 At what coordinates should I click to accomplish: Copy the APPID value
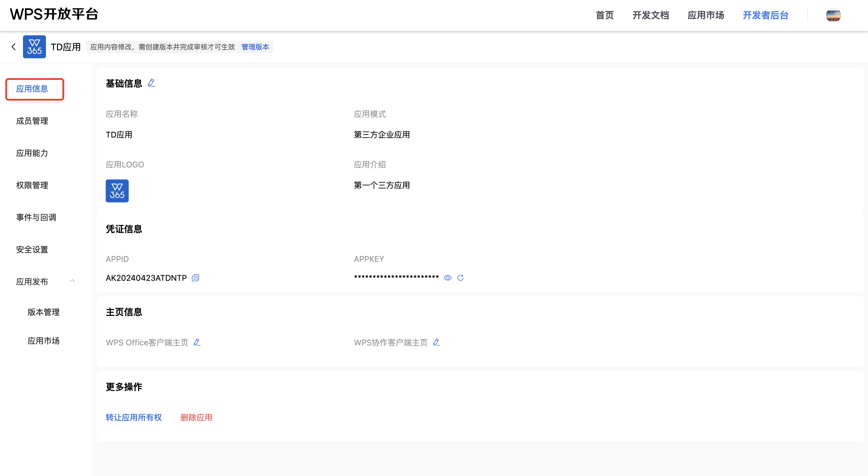195,278
